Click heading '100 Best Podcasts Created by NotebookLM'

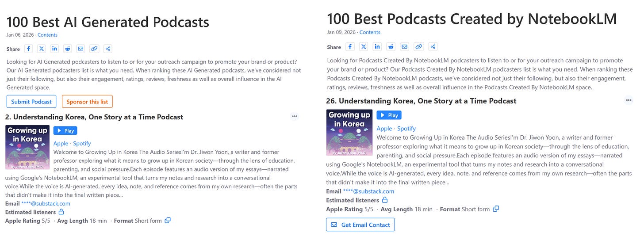[471, 19]
